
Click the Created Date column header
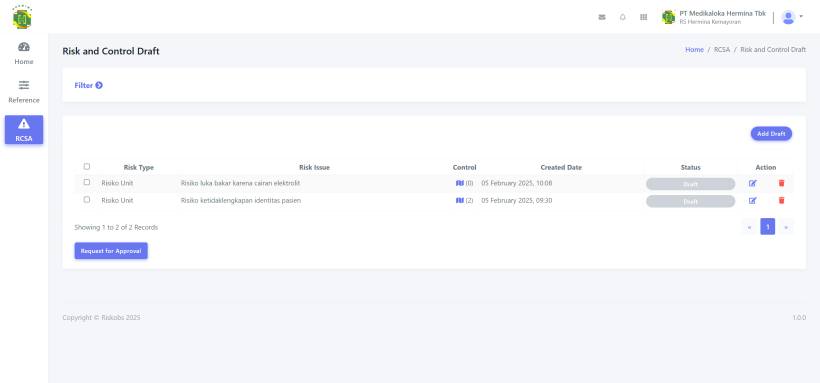click(561, 167)
